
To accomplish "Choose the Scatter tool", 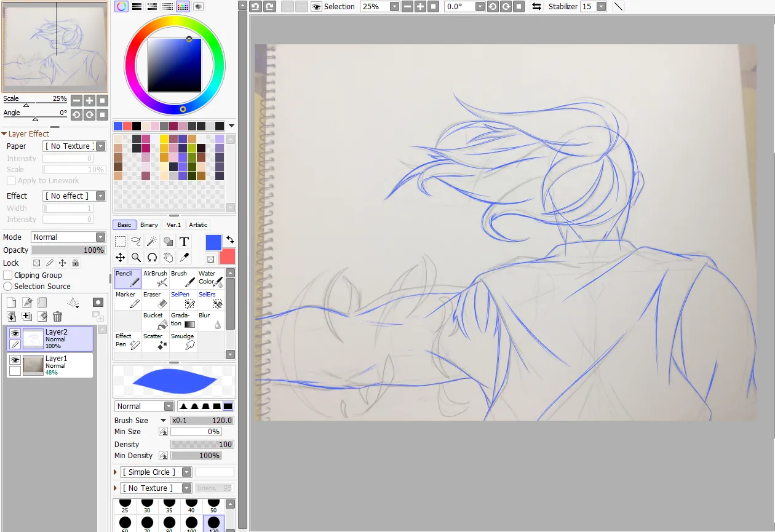I will pos(156,341).
